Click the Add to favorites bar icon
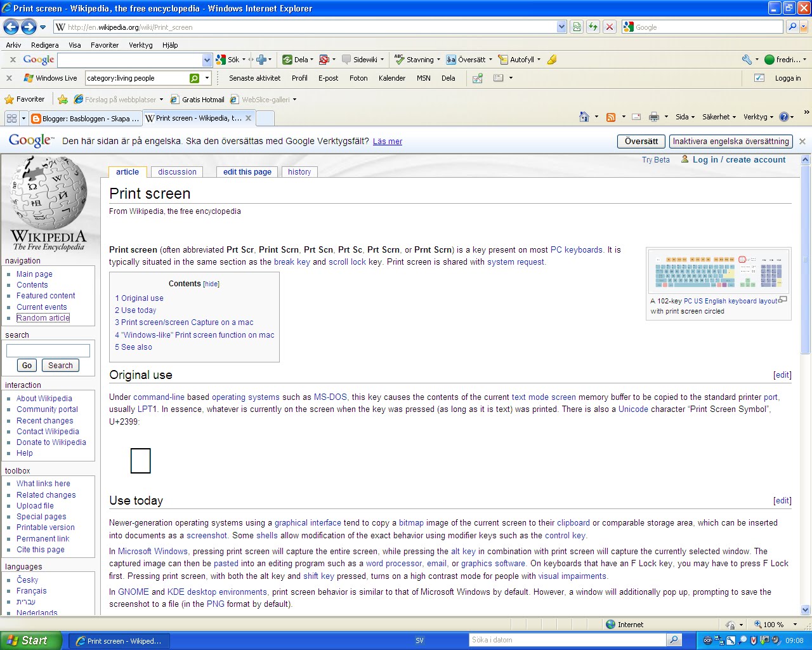The height and width of the screenshot is (650, 812). point(63,99)
